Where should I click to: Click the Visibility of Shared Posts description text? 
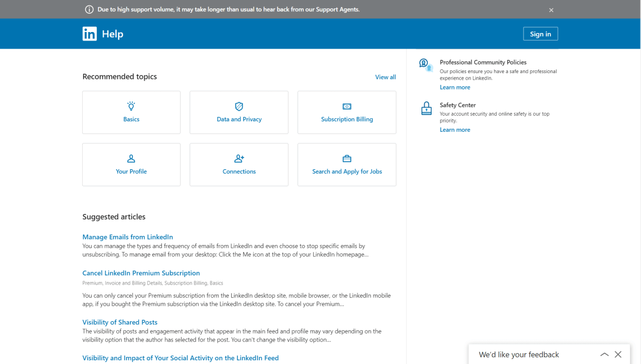[x=232, y=336]
